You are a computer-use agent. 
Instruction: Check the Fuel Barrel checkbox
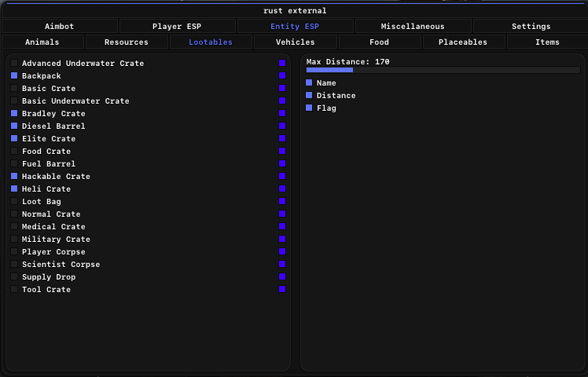point(14,163)
